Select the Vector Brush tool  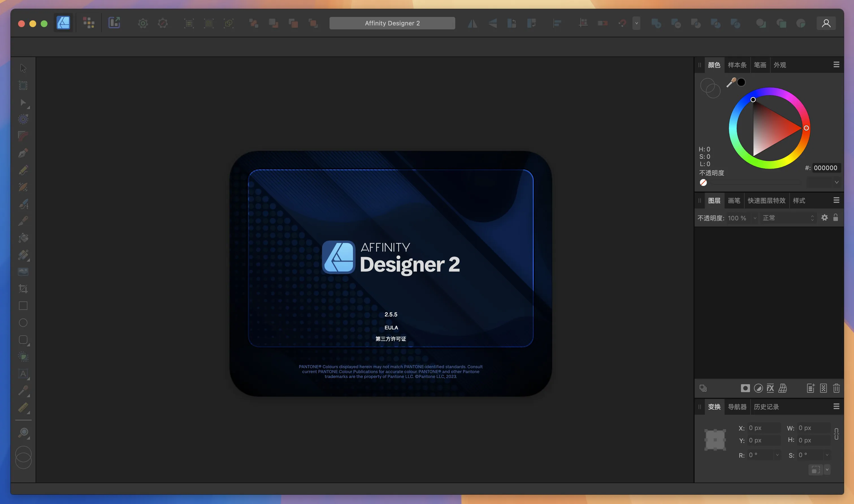point(23,204)
